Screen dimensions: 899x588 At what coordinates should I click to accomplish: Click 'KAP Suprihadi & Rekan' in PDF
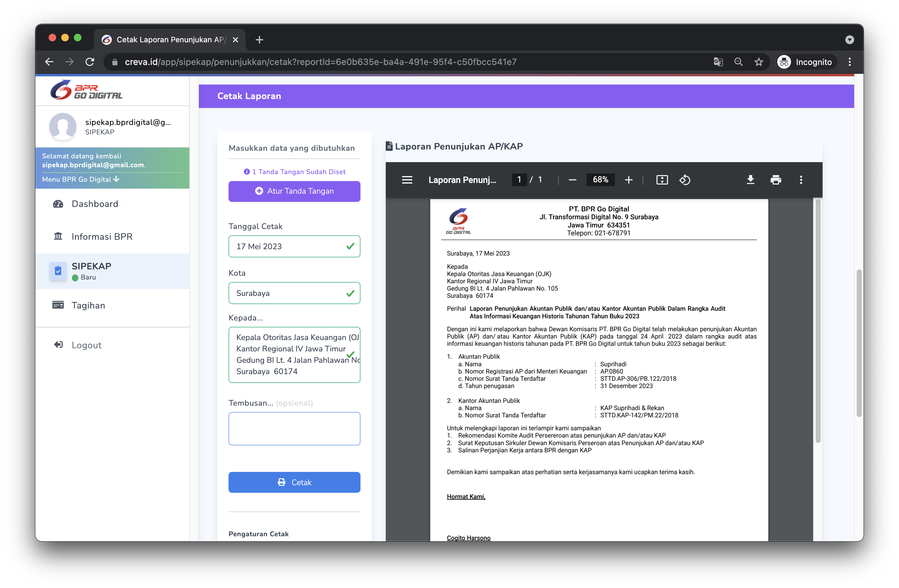tap(632, 408)
